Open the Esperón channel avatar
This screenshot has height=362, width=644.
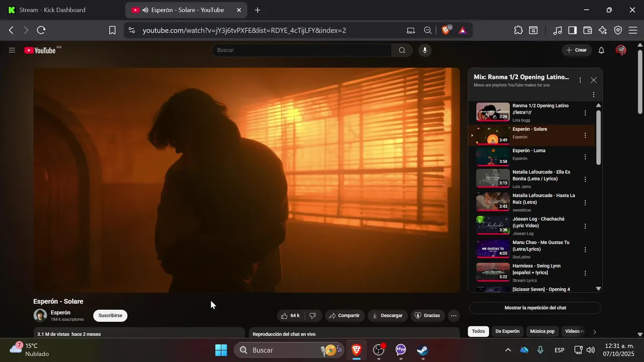tap(40, 316)
